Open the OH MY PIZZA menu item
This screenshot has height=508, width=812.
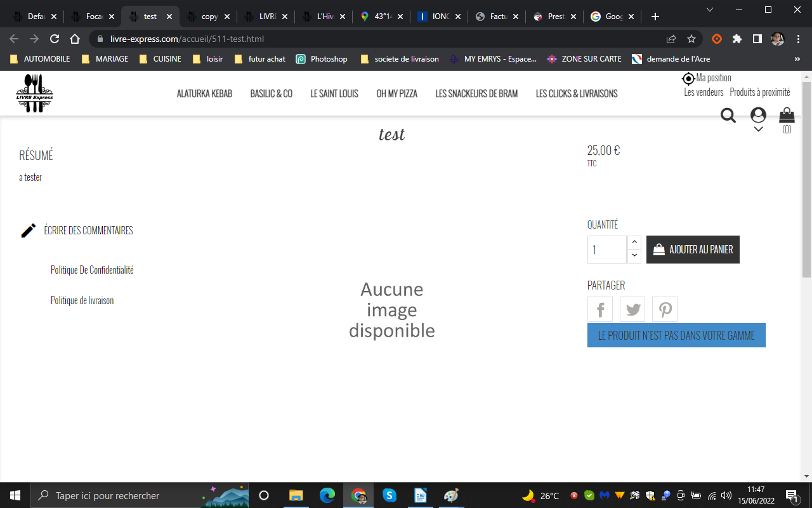[397, 93]
